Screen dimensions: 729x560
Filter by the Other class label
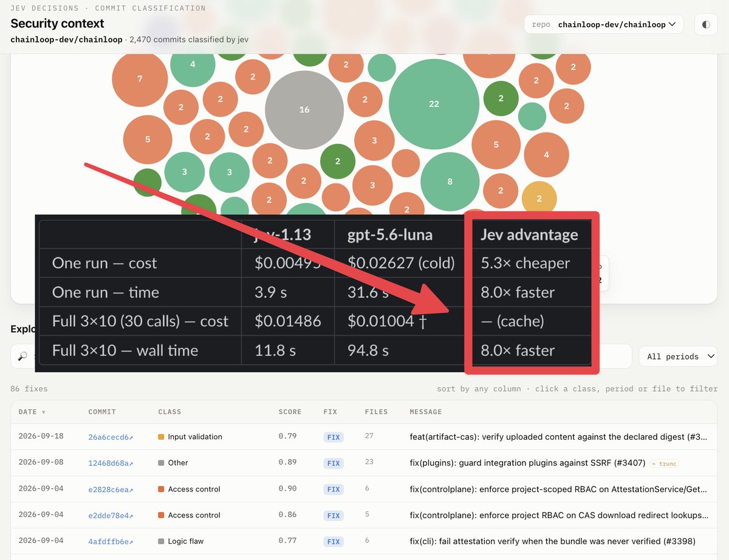click(178, 463)
